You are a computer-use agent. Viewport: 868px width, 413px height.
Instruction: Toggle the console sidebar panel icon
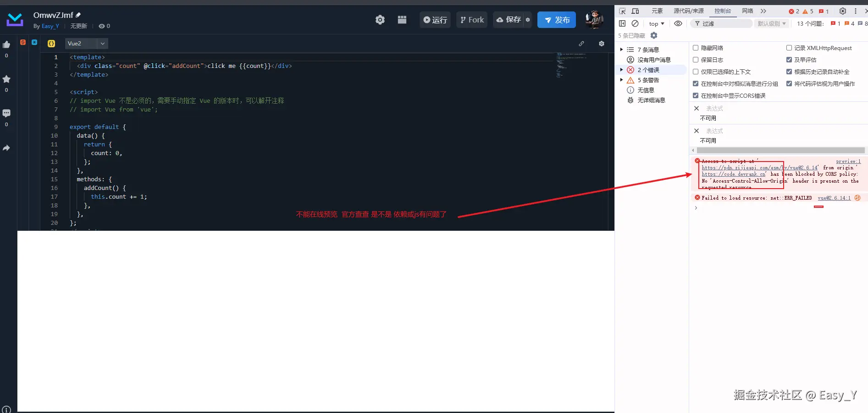click(x=622, y=23)
